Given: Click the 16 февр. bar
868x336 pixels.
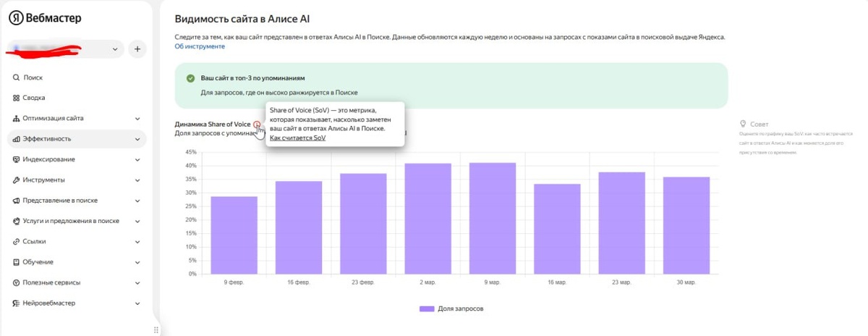Looking at the screenshot, I should click(299, 227).
